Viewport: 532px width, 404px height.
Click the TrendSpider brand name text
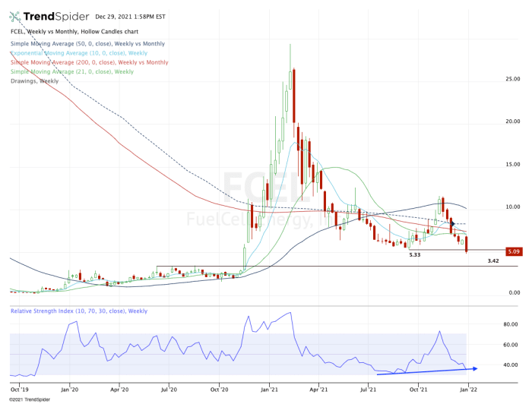click(x=56, y=16)
